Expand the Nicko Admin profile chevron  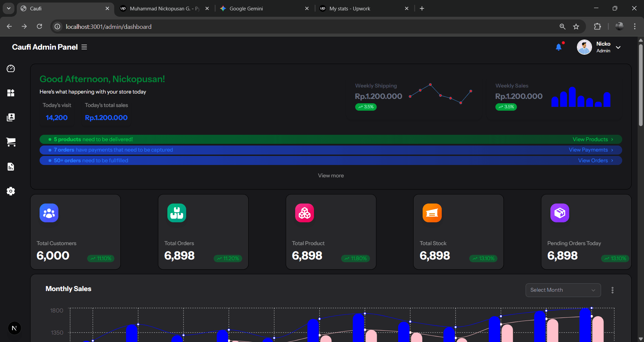point(618,47)
